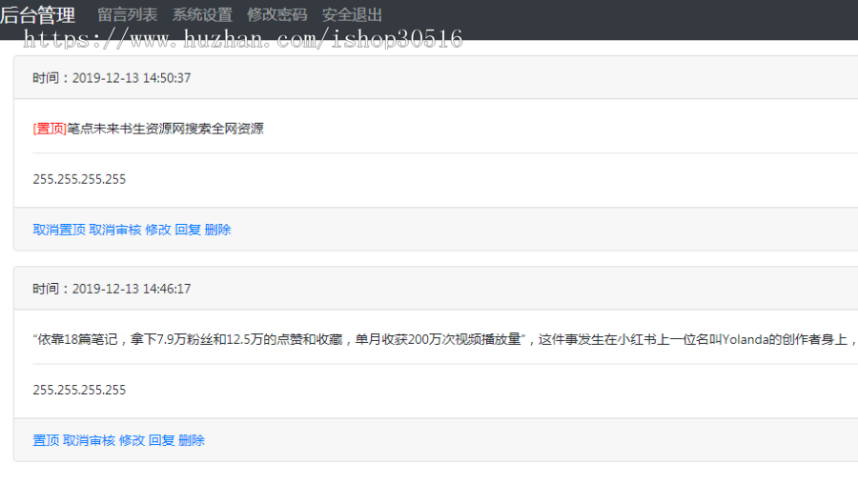Click 修改 for the 14:46:17 message

point(132,440)
